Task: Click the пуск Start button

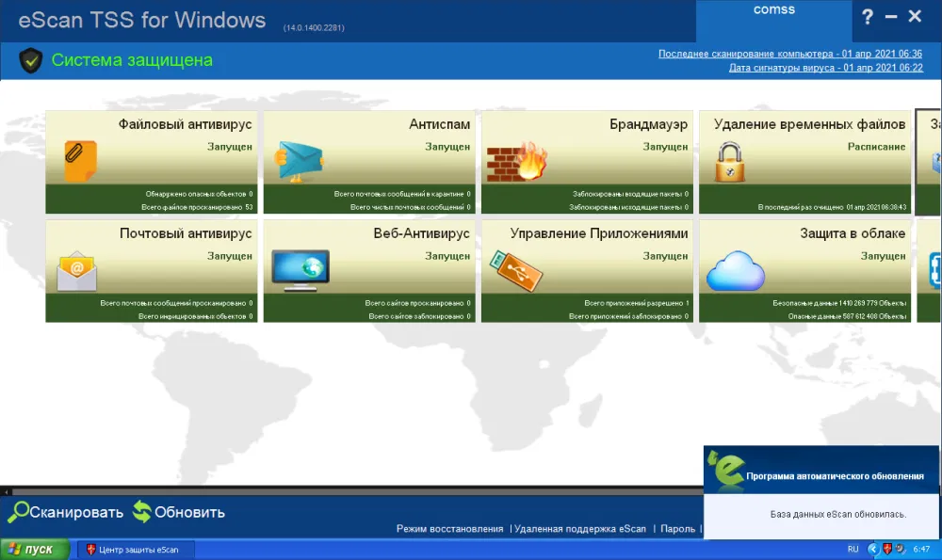Action: (35, 550)
